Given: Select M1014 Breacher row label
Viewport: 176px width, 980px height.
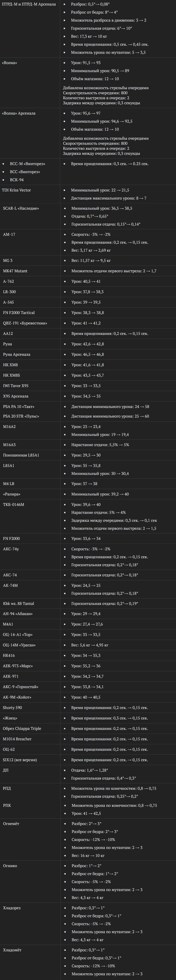Looking at the screenshot, I should tap(17, 739).
